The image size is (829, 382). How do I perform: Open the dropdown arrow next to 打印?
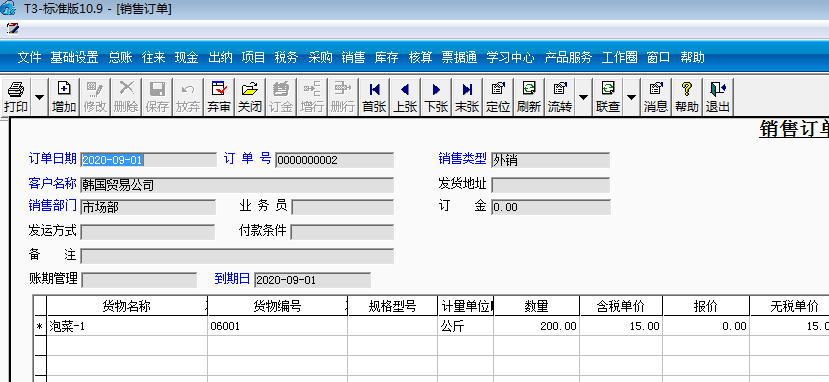coord(39,97)
